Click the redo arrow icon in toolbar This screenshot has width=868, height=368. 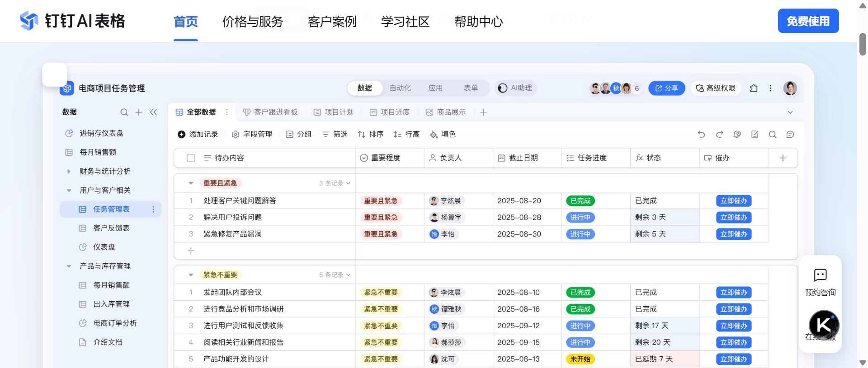pos(719,135)
